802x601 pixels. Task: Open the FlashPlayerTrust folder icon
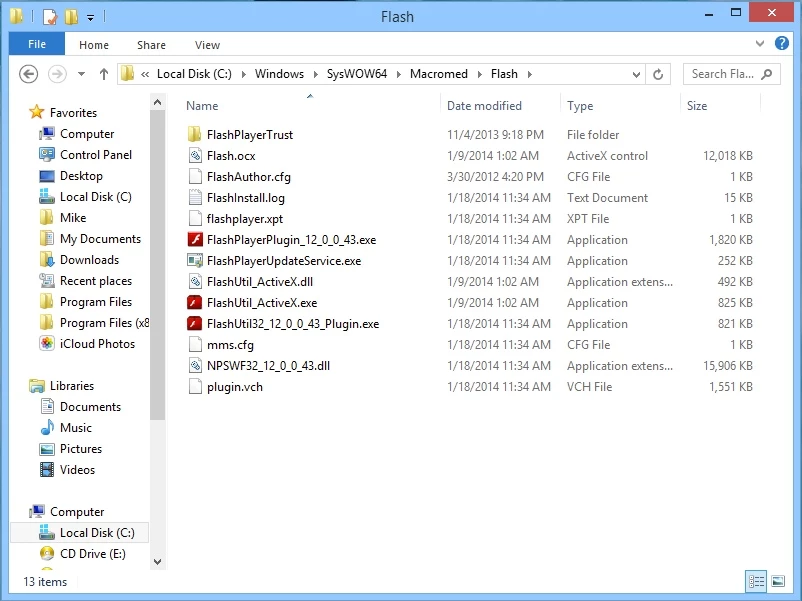pos(194,135)
